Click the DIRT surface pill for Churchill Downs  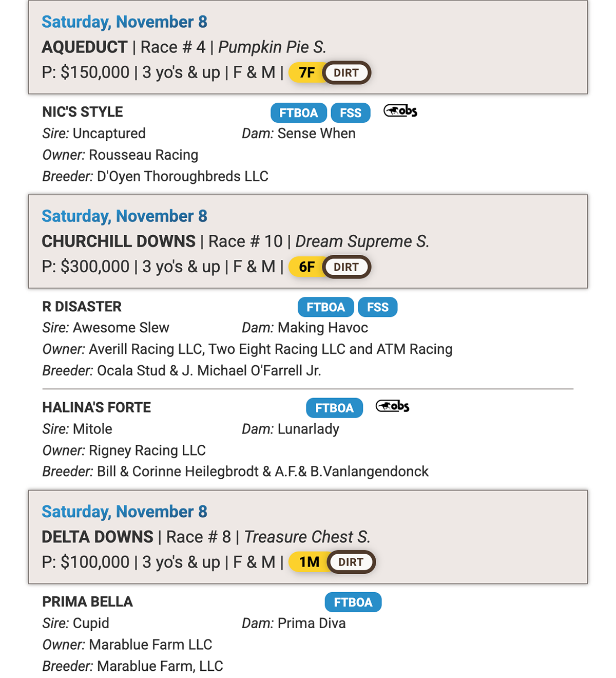(x=346, y=267)
